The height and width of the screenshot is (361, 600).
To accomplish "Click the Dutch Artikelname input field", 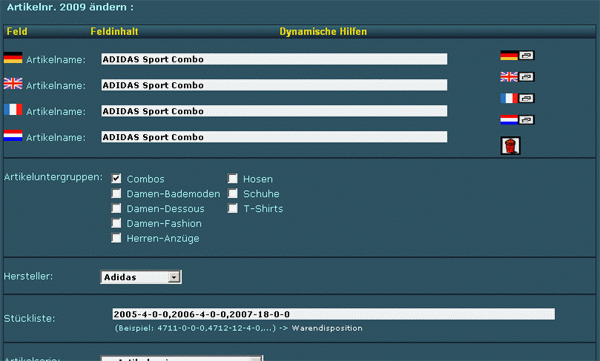I will (x=274, y=137).
